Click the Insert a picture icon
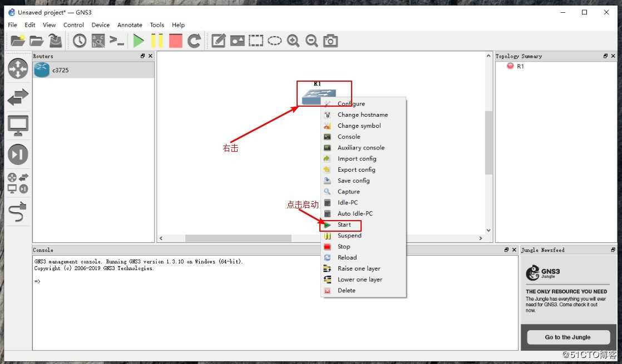Viewport: 622px width, 364px height. point(237,41)
